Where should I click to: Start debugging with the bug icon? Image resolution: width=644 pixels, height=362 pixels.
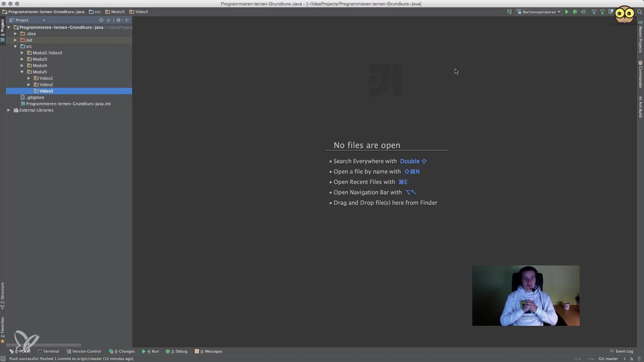[575, 12]
